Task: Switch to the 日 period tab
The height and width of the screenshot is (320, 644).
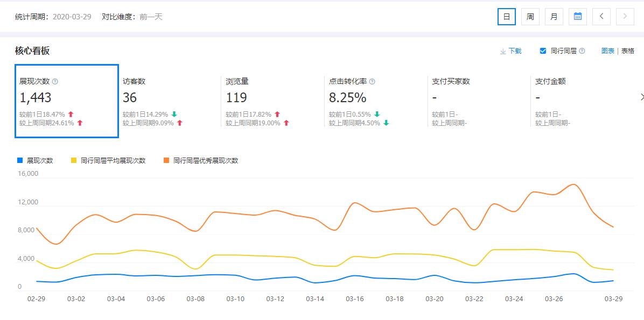Action: pyautogui.click(x=507, y=17)
